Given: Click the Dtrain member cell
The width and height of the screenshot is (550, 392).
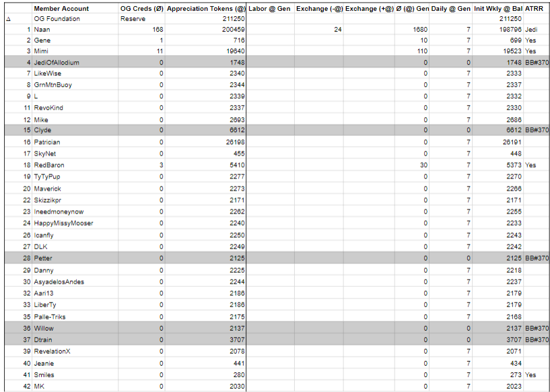Looking at the screenshot, I should click(75, 339).
